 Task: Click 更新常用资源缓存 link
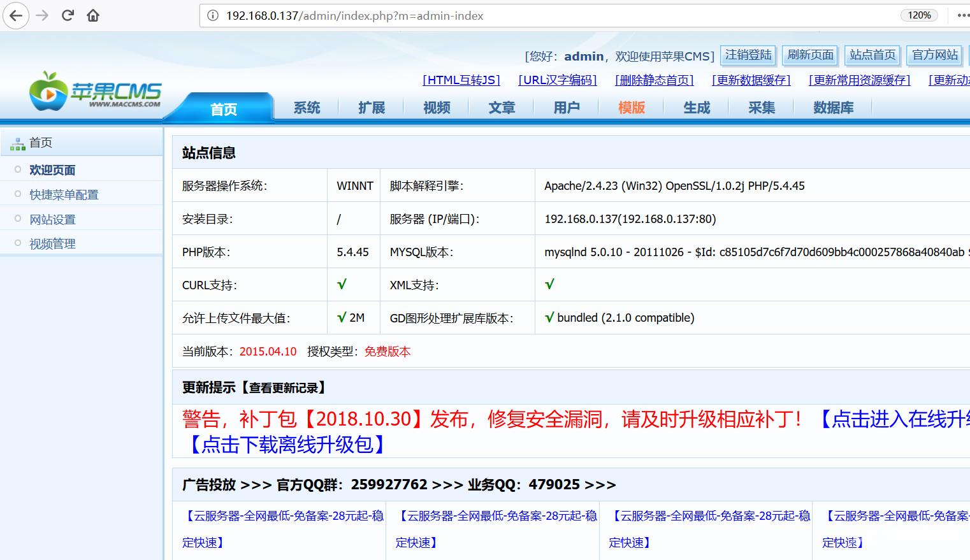coord(860,80)
